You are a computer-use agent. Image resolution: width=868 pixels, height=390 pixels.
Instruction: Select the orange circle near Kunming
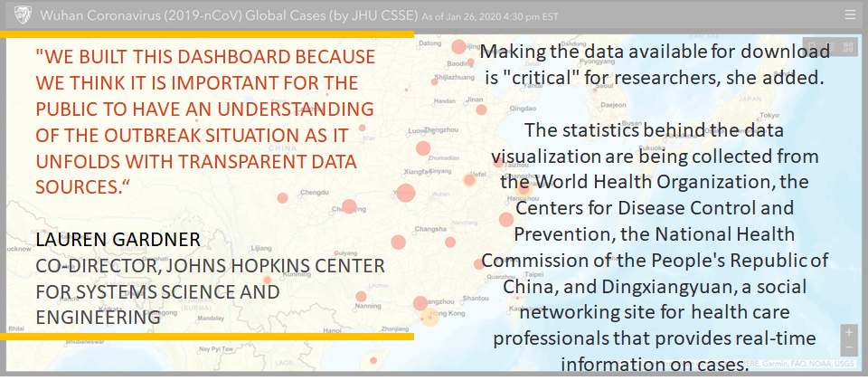pyautogui.click(x=268, y=280)
